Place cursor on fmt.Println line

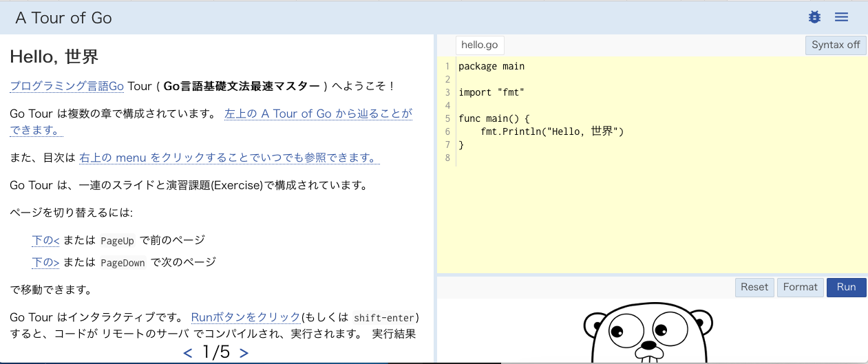(552, 131)
